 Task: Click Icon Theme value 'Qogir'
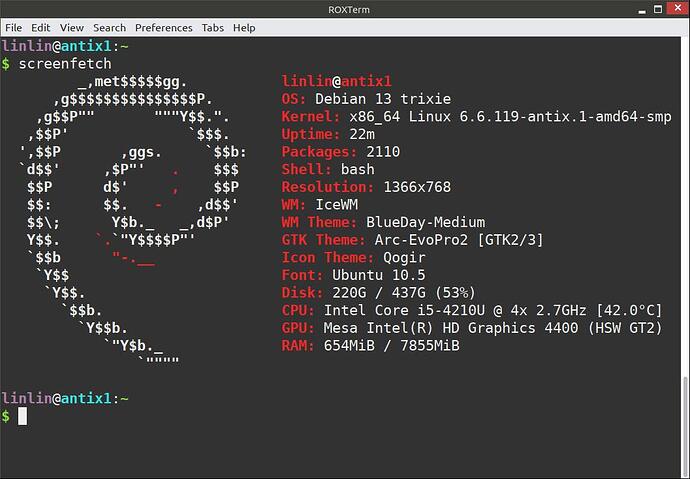(404, 257)
